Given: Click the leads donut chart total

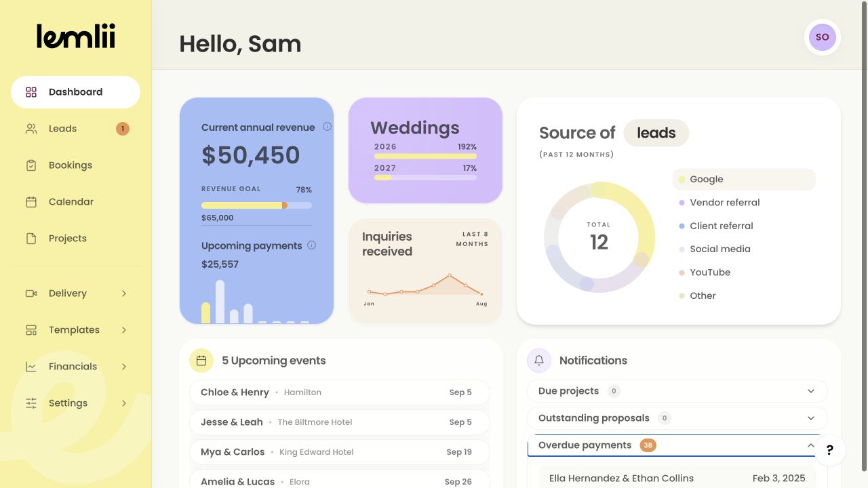Looking at the screenshot, I should click(x=599, y=237).
